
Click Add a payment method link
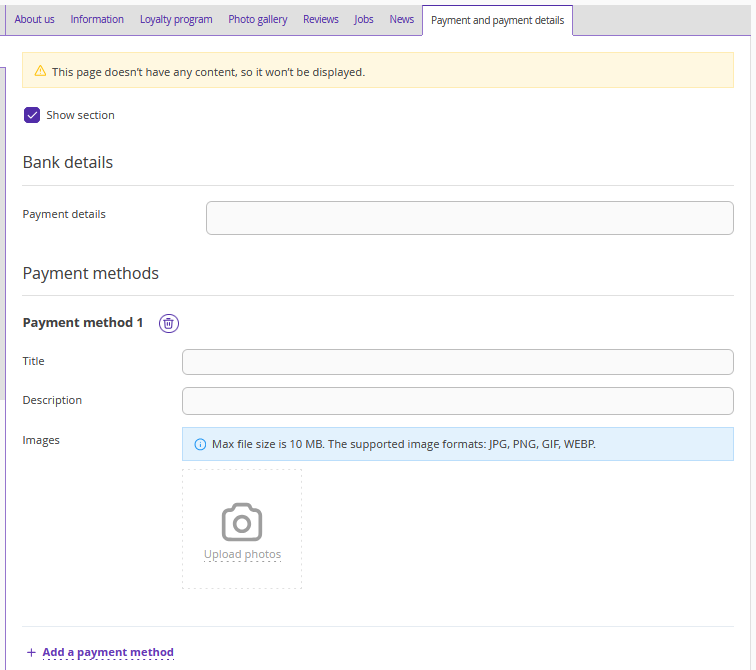pyautogui.click(x=108, y=653)
